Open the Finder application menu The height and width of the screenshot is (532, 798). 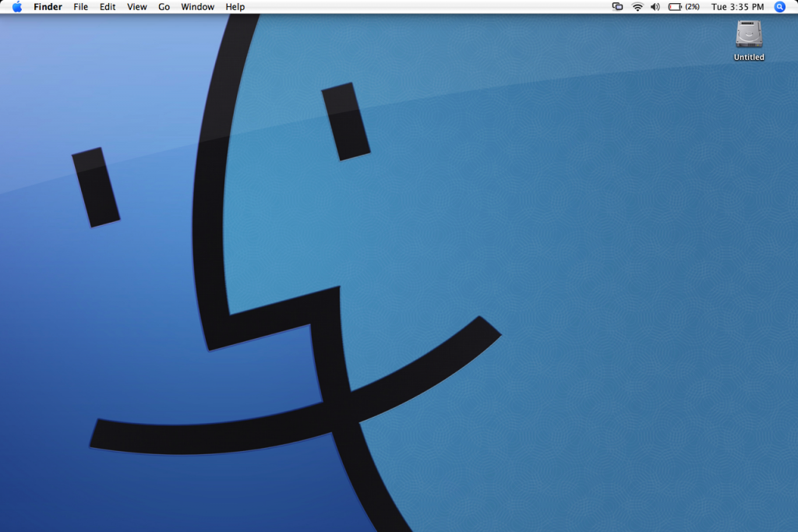[x=48, y=6]
